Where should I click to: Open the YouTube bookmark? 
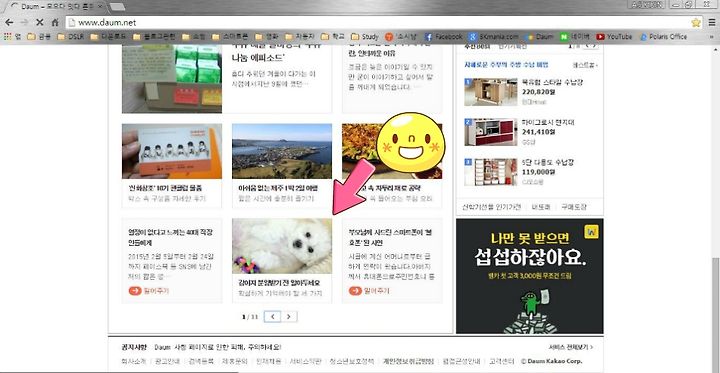pos(614,37)
